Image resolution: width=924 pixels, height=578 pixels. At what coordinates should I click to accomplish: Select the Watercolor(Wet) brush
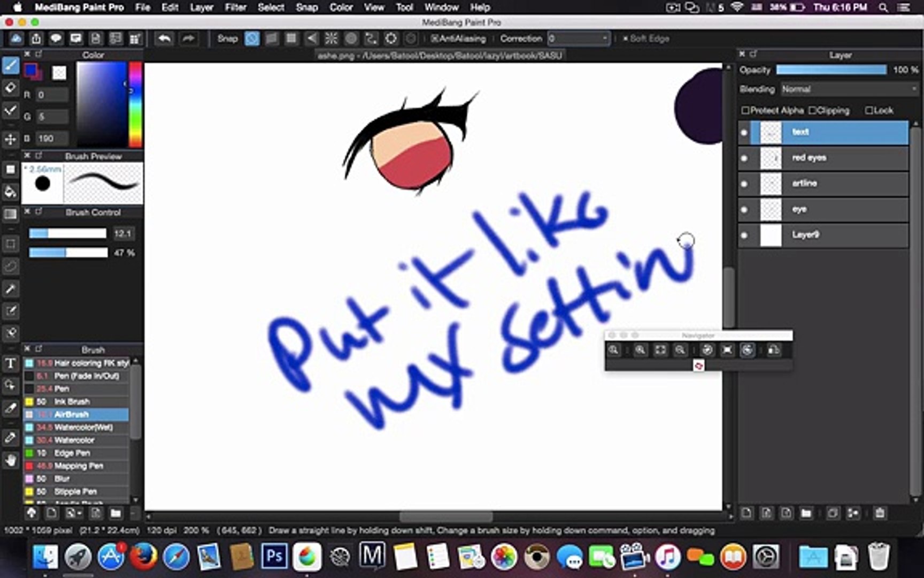(83, 427)
